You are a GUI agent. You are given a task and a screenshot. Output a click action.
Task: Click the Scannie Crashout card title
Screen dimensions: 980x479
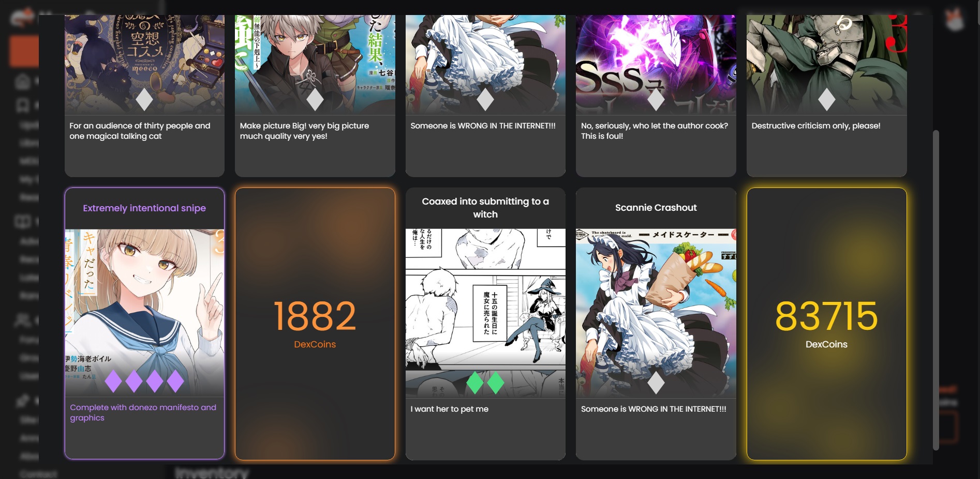tap(656, 208)
